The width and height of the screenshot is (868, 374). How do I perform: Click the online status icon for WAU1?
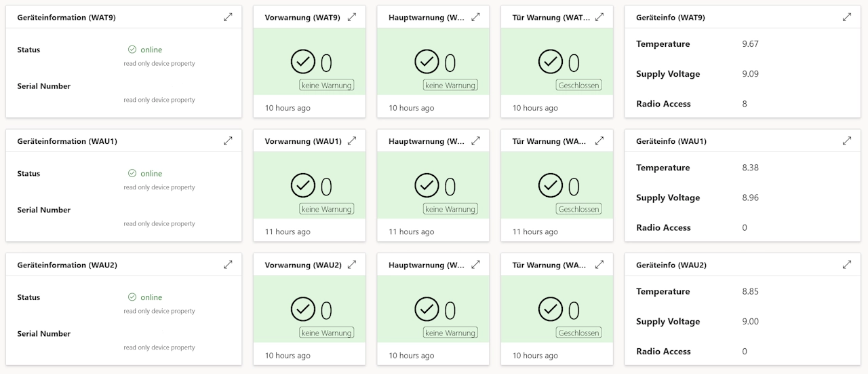132,173
